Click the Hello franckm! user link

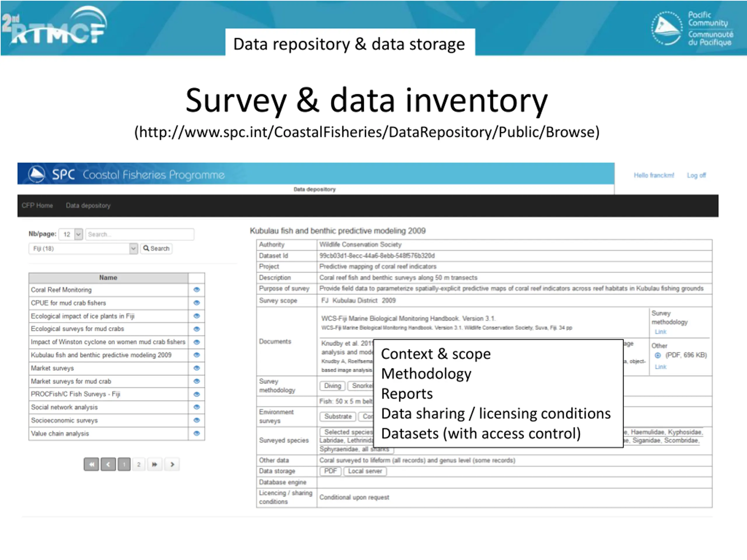pos(654,175)
